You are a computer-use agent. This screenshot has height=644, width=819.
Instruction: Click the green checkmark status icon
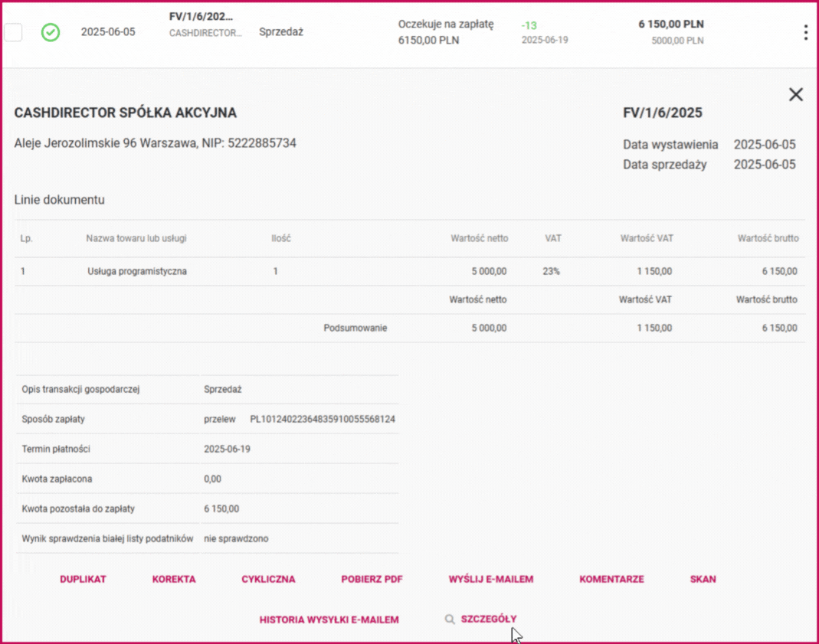(51, 32)
